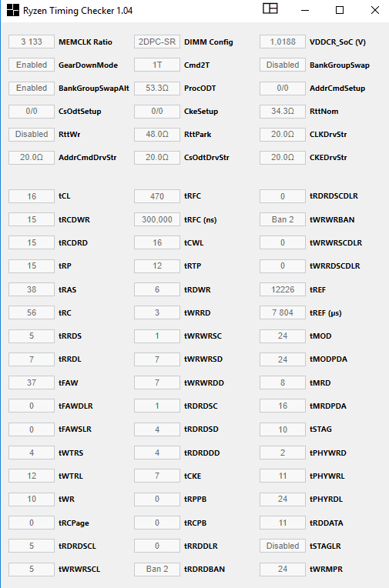The height and width of the screenshot is (588, 389).
Task: Select the GearDownMode Enabled field
Action: click(32, 65)
